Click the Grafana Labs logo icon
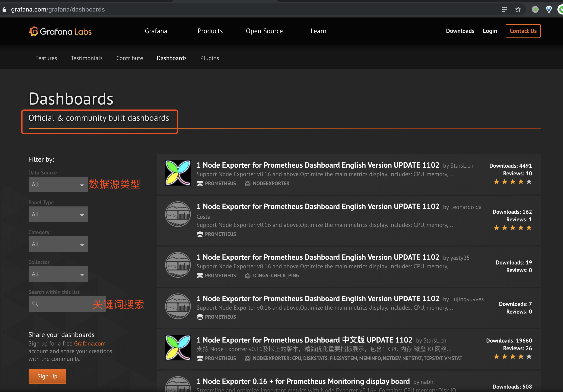This screenshot has height=392, width=563. pyautogui.click(x=34, y=31)
